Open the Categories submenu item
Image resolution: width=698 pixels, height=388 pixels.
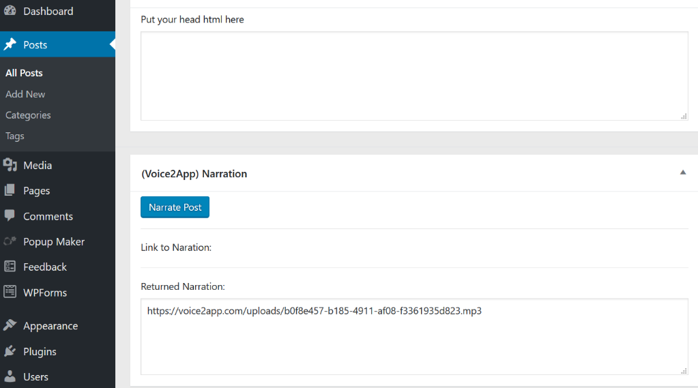pyautogui.click(x=28, y=115)
